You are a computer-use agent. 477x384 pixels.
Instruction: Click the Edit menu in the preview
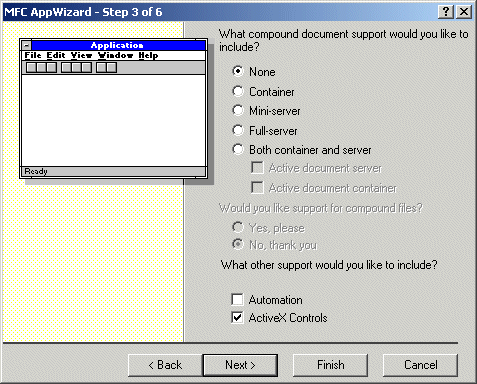56,55
